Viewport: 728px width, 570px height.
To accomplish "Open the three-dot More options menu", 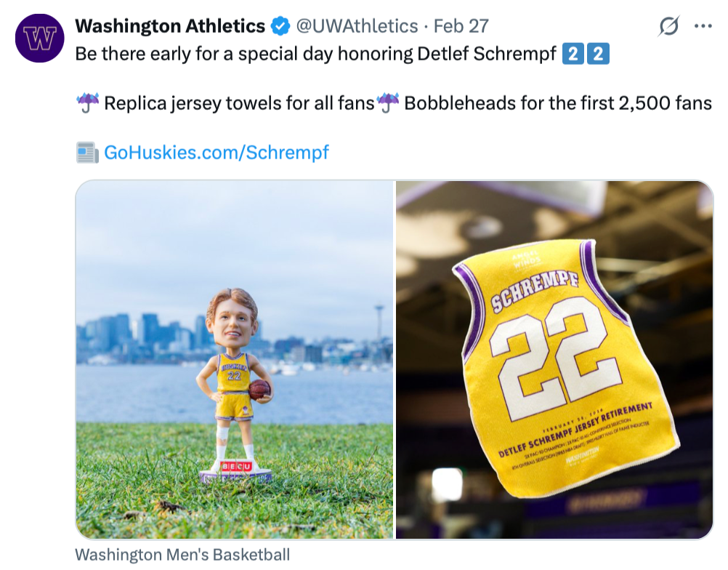I will [703, 27].
